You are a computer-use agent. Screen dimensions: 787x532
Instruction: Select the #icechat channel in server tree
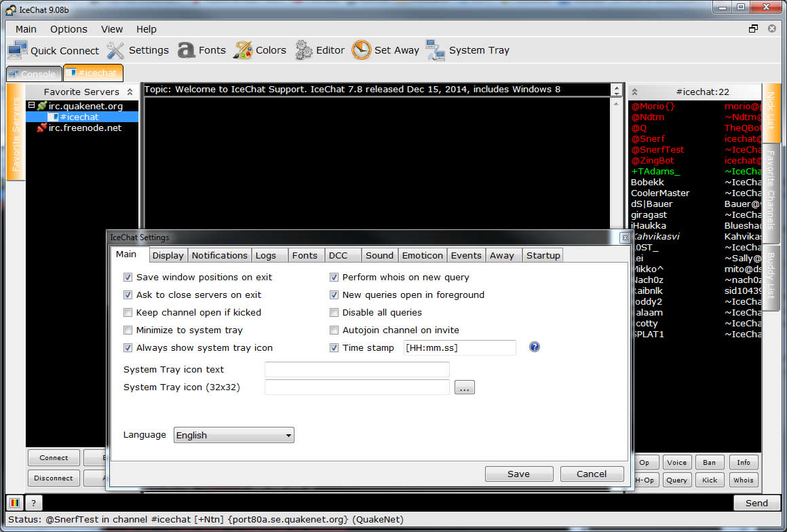(x=79, y=117)
